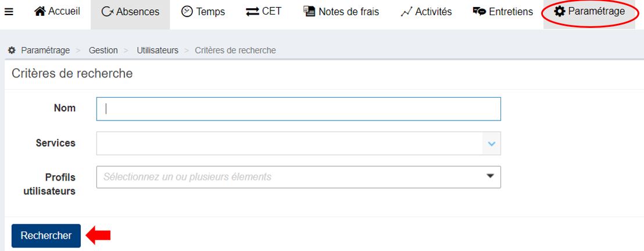This screenshot has height=251, width=644.
Task: Open the hamburger menu icon
Action: click(x=9, y=12)
